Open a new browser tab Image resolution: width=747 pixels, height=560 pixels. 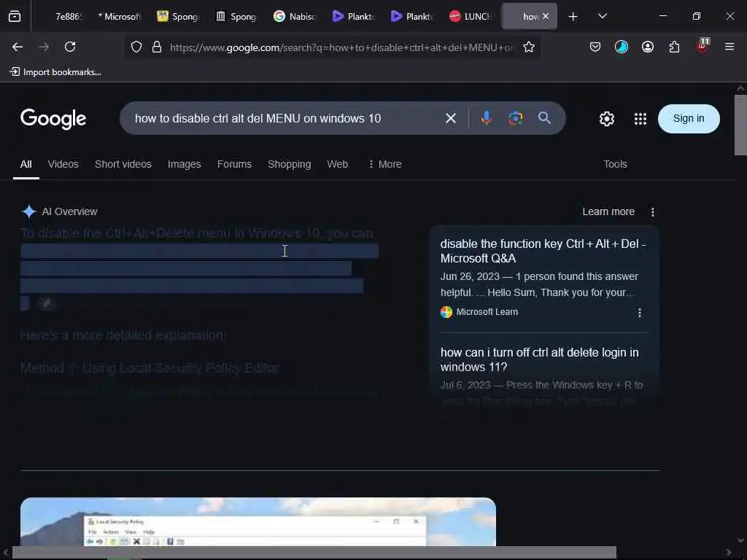coord(573,16)
